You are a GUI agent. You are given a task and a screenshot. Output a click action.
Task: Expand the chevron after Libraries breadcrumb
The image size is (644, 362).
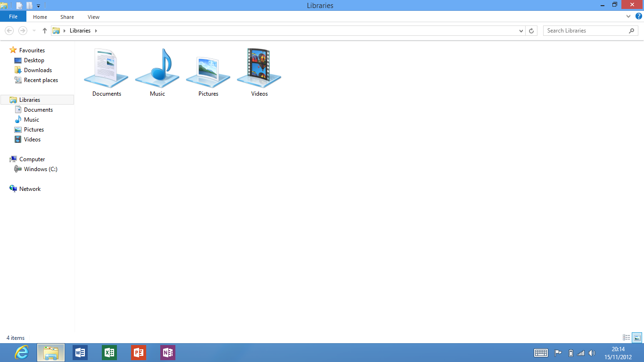click(96, 31)
